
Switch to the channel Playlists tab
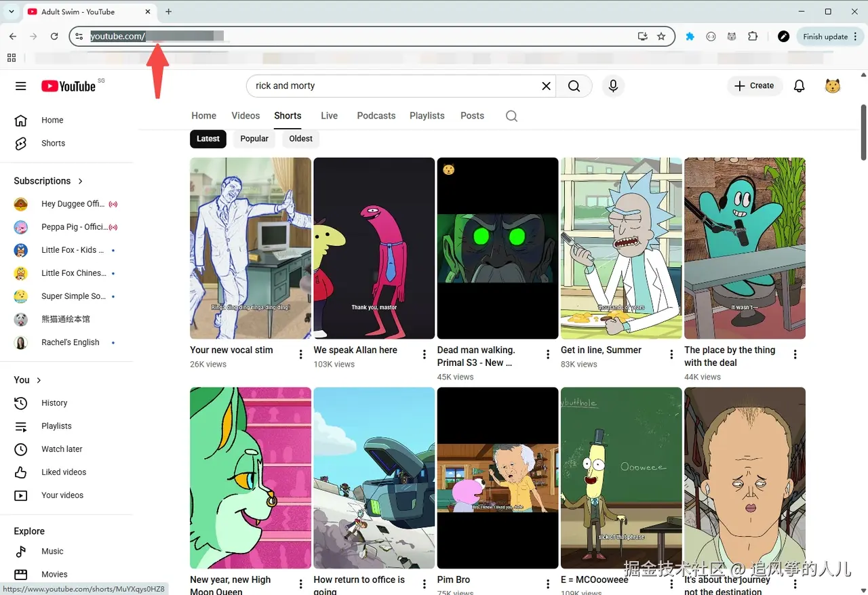click(x=427, y=116)
